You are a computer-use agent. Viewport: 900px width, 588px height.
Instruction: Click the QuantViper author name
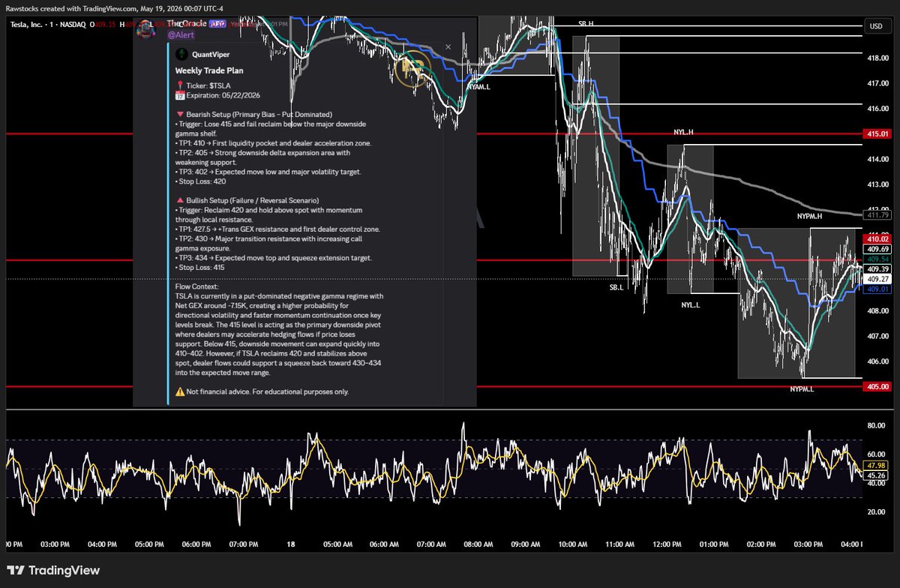pos(210,53)
